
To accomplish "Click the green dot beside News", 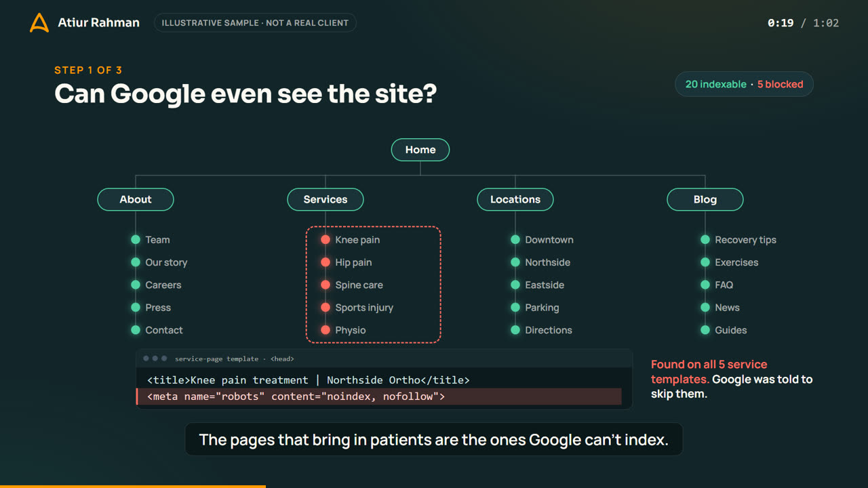I will (x=705, y=308).
